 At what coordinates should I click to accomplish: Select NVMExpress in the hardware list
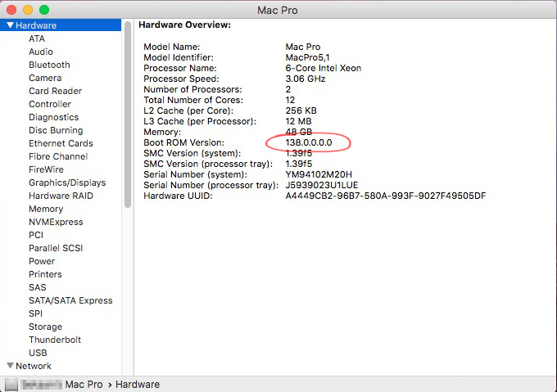click(x=56, y=222)
